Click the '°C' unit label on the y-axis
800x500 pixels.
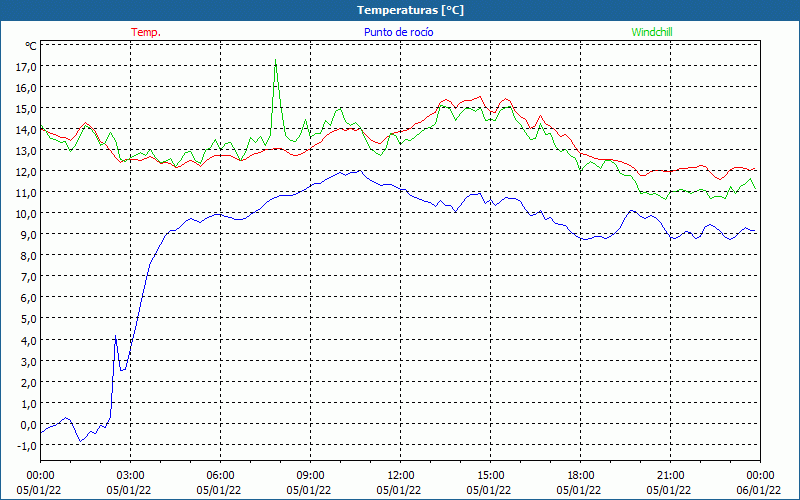(31, 46)
